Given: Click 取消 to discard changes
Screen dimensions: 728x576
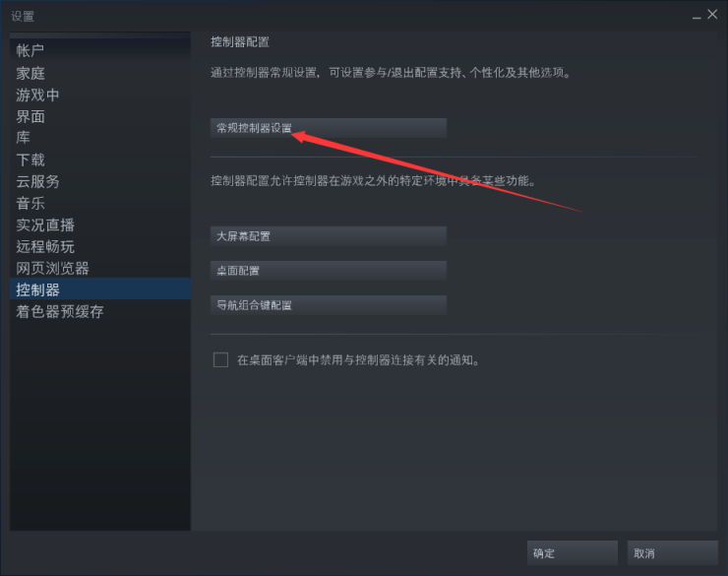Looking at the screenshot, I should click(x=672, y=552).
